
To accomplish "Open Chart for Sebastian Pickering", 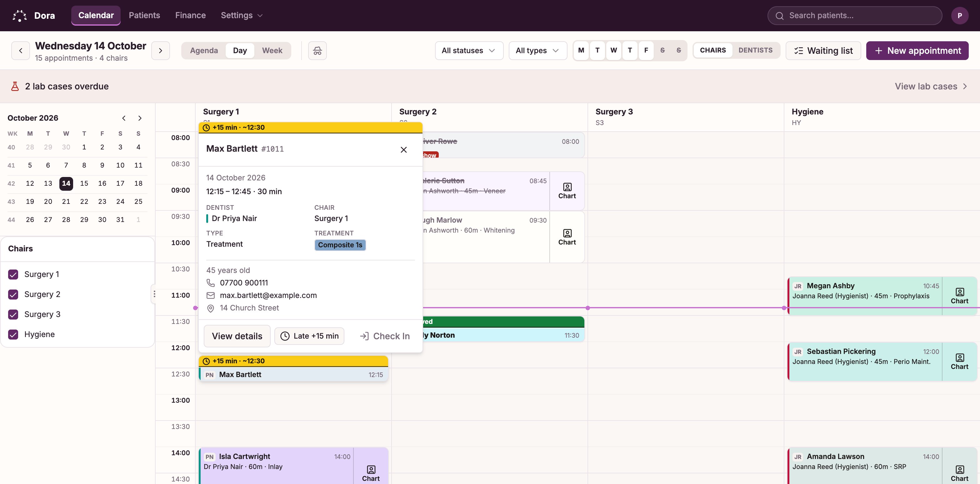I will click(x=959, y=361).
